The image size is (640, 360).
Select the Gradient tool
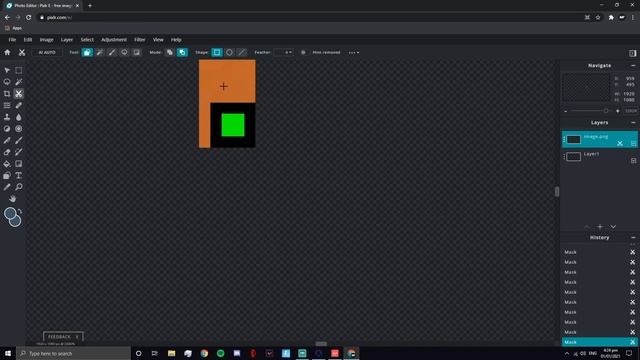[x=18, y=164]
